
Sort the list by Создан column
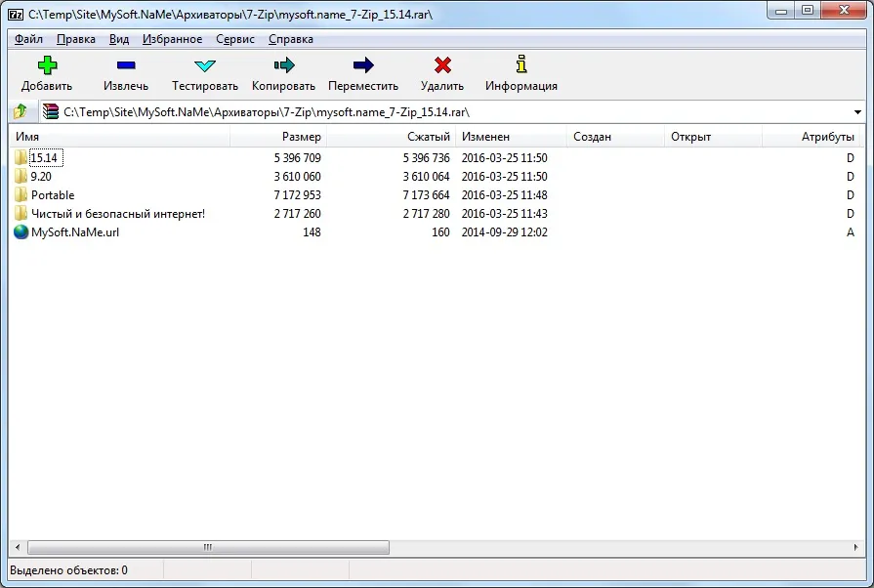click(615, 137)
